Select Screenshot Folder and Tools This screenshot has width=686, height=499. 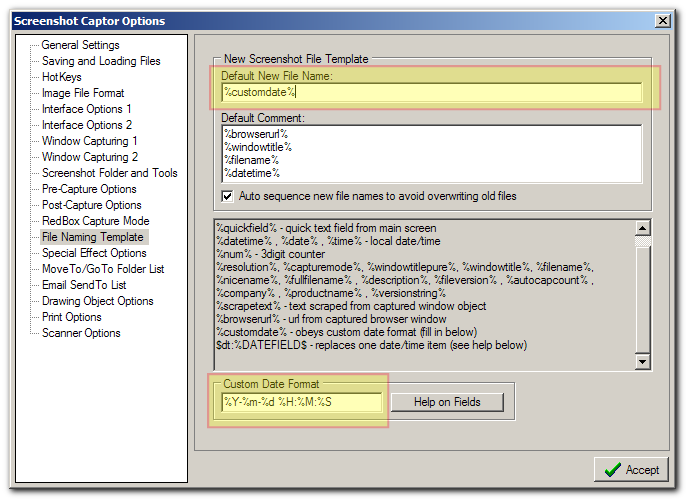(109, 173)
